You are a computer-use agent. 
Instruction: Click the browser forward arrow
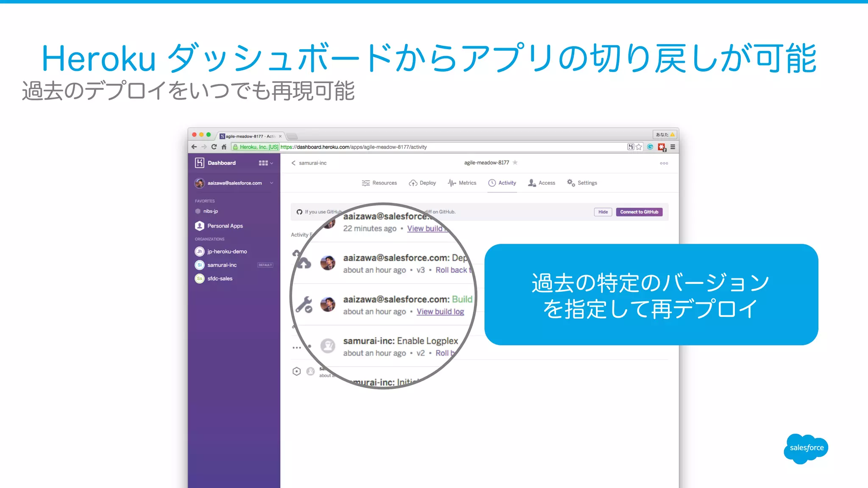tap(204, 147)
